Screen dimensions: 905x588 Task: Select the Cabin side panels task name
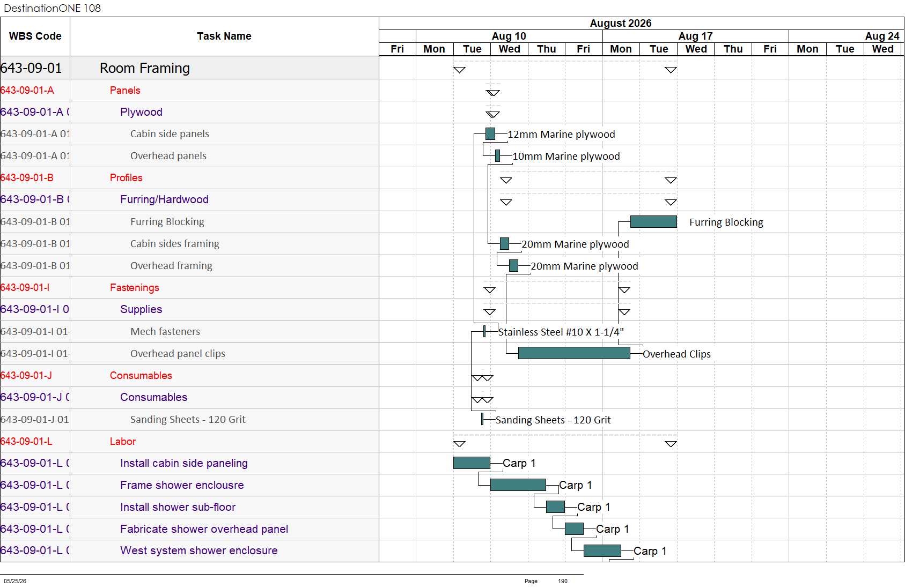170,134
